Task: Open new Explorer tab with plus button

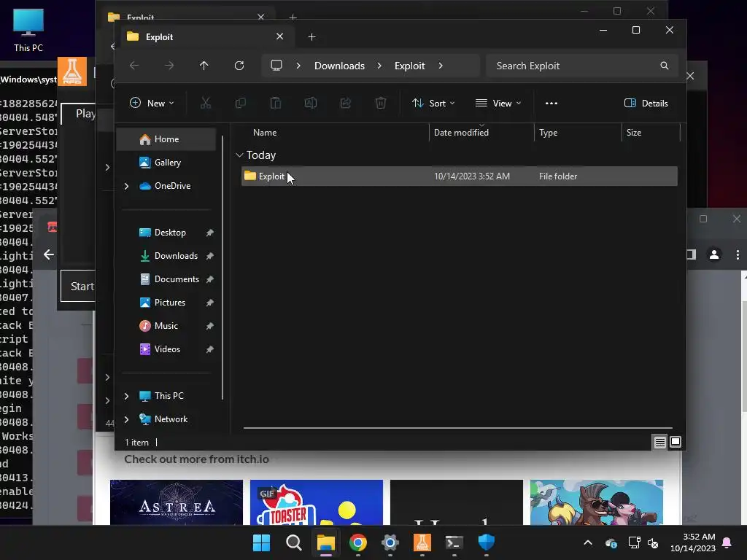Action: 311,36
